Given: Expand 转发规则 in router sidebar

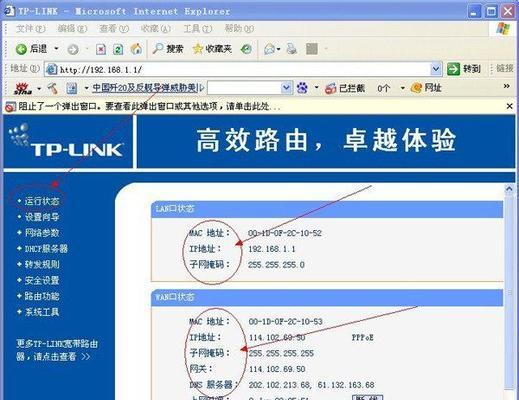Looking at the screenshot, I should (42, 264).
